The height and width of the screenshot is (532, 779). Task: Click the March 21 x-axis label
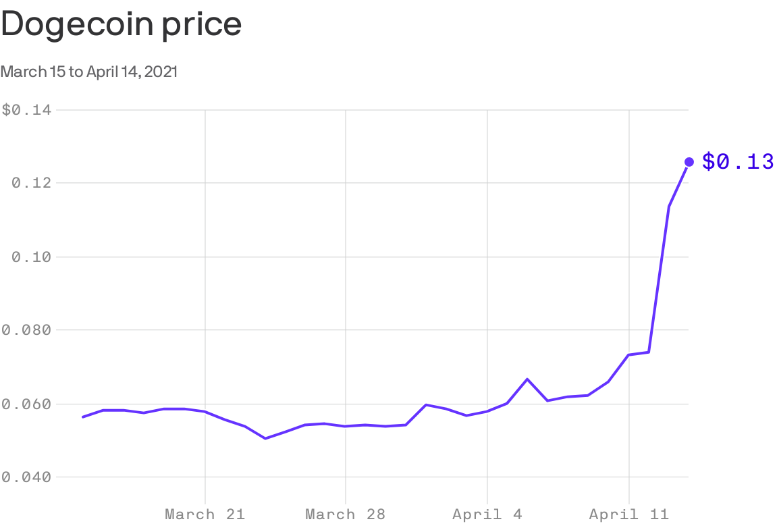click(x=205, y=514)
